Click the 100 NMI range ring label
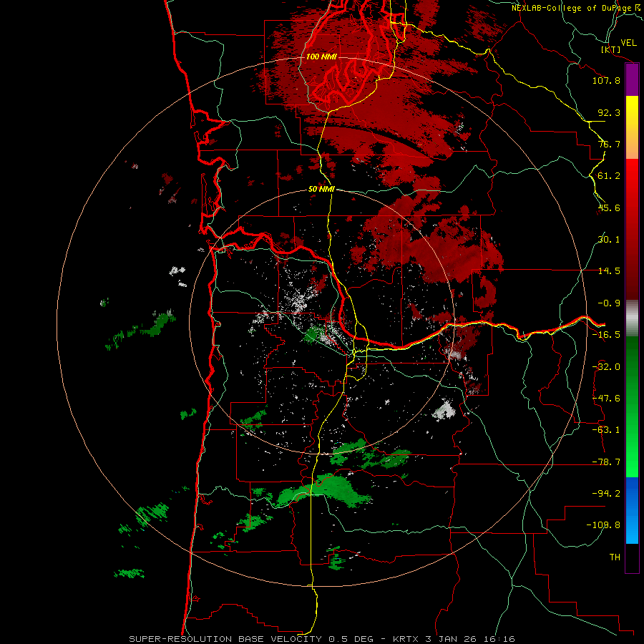Viewport: 644px width, 644px height. tap(321, 57)
